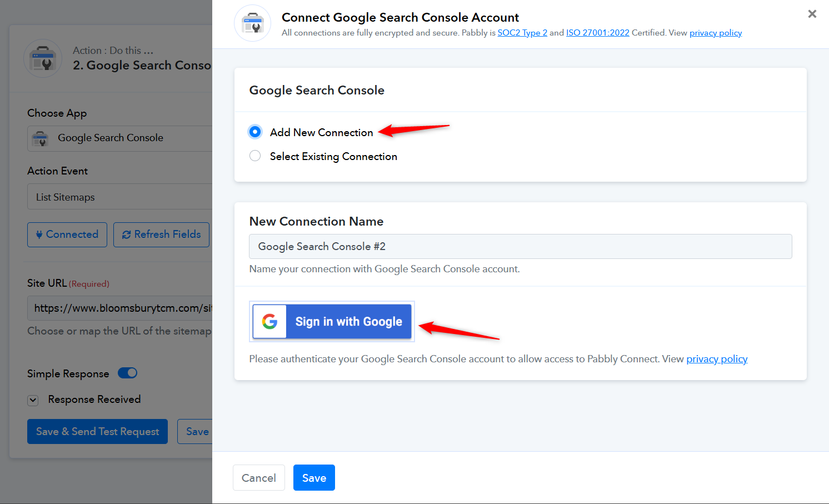The height and width of the screenshot is (504, 829).
Task: Click the Refresh Fields button
Action: point(161,234)
